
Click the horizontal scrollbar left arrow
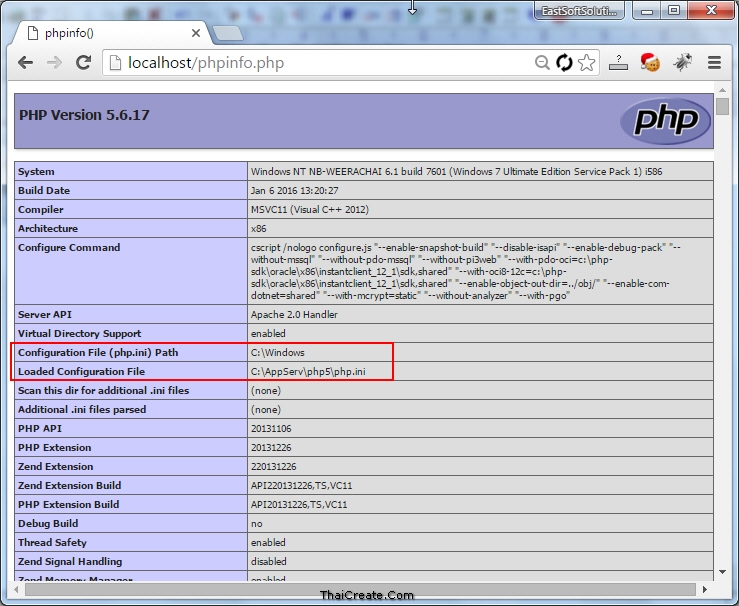click(x=16, y=590)
